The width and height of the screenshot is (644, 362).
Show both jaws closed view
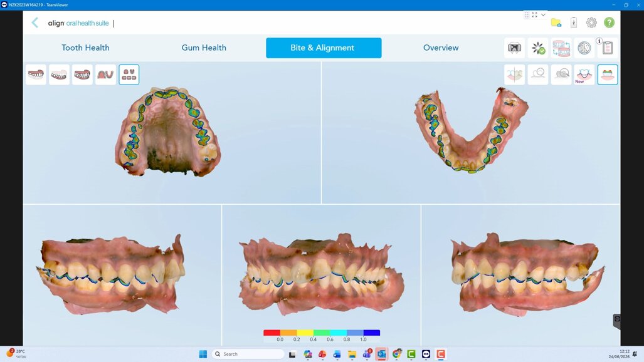[82, 75]
